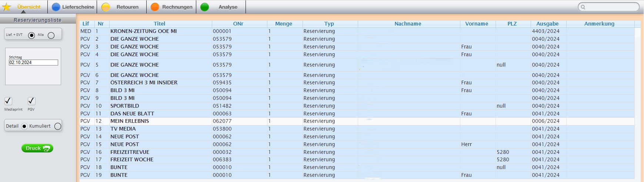Choose the Detail view radio button

coord(24,126)
